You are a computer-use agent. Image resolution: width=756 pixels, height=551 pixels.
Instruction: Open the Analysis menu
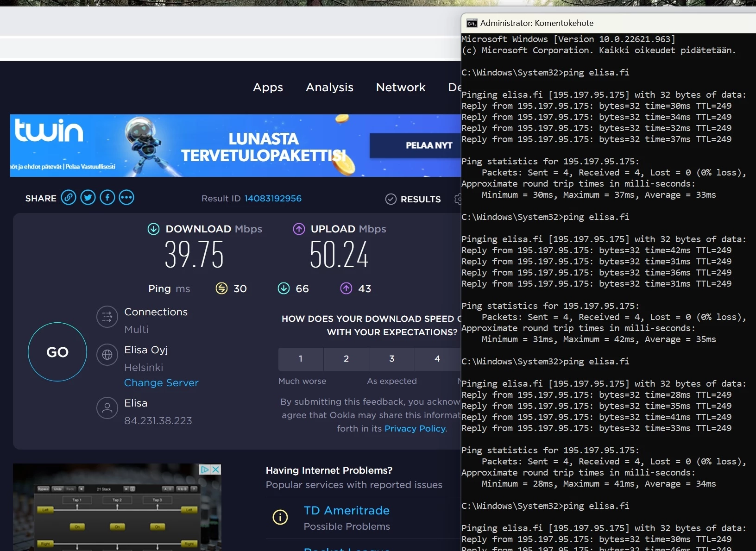click(x=329, y=88)
